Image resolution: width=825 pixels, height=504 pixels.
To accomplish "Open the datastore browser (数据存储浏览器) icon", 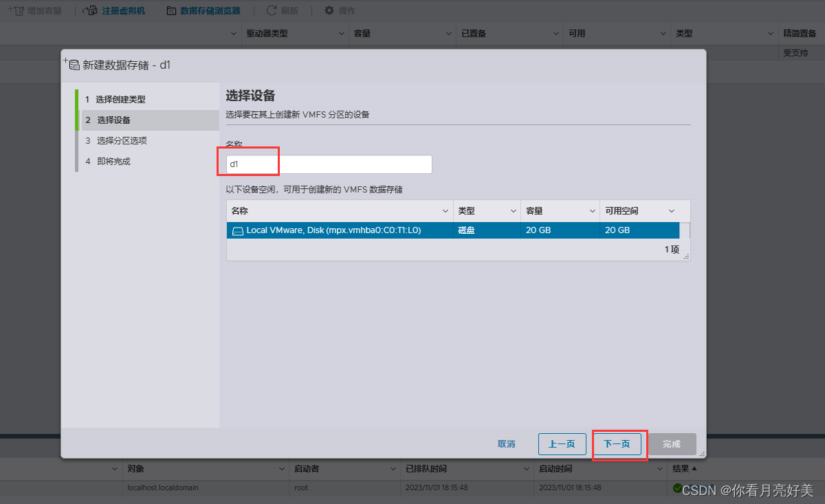I will point(171,11).
